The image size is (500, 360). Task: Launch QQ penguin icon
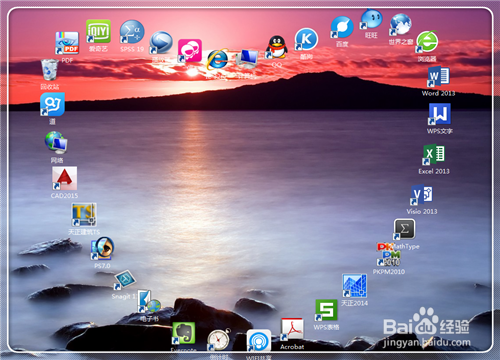[277, 47]
